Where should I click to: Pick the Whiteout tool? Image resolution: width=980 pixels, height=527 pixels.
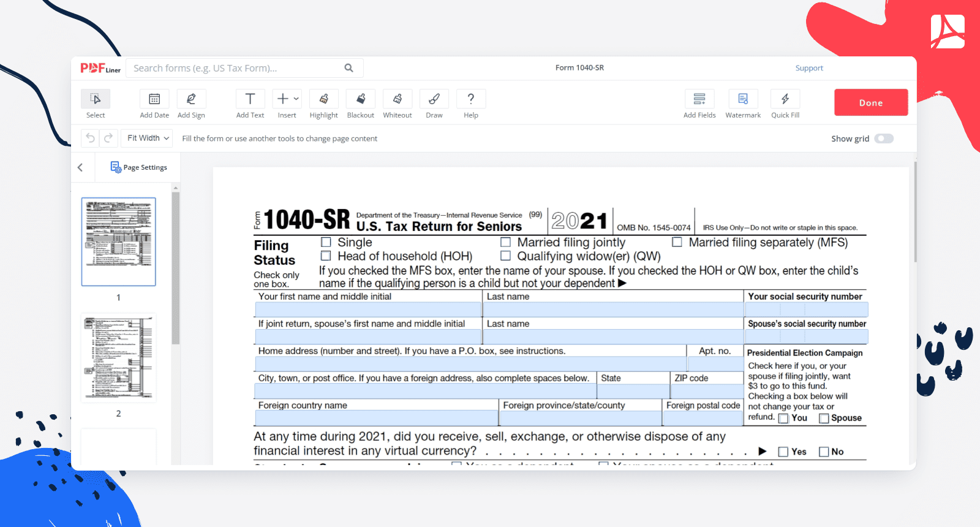[398, 99]
